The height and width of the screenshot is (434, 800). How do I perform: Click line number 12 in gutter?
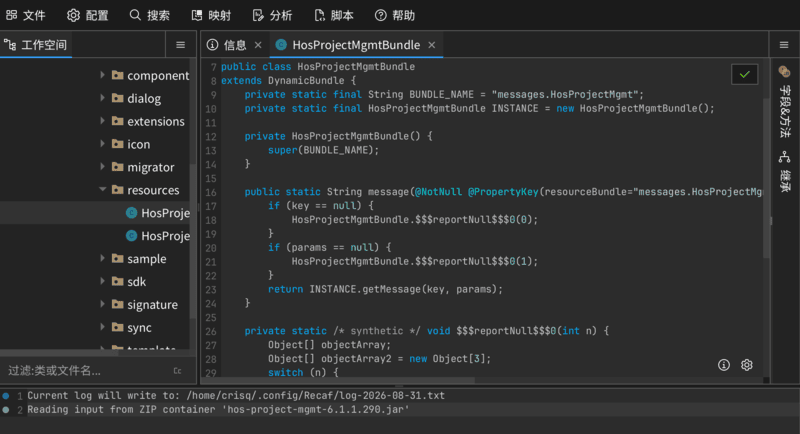point(211,137)
